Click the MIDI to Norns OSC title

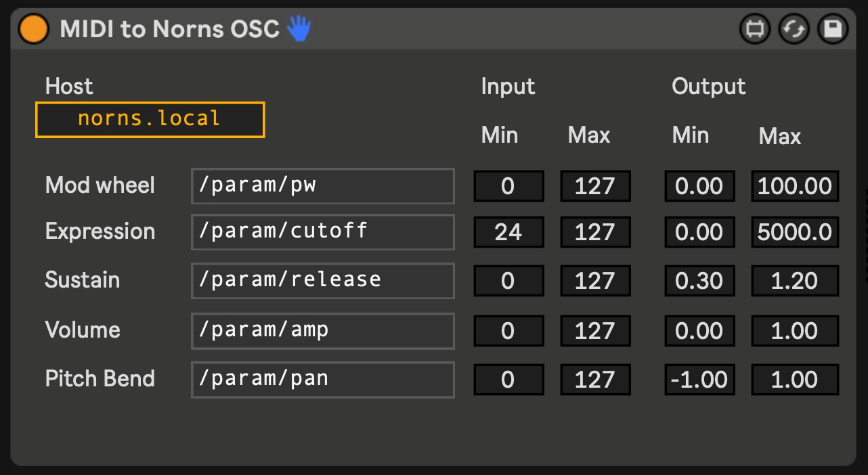(169, 29)
